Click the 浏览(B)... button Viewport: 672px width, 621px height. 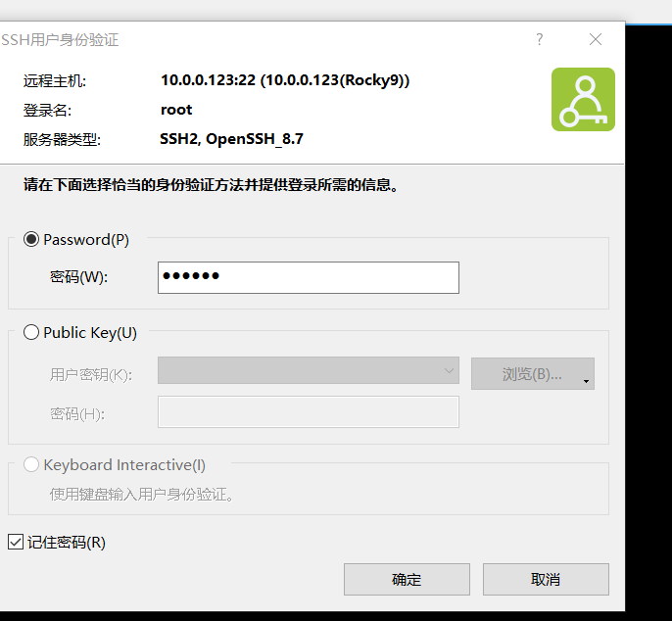click(x=532, y=374)
